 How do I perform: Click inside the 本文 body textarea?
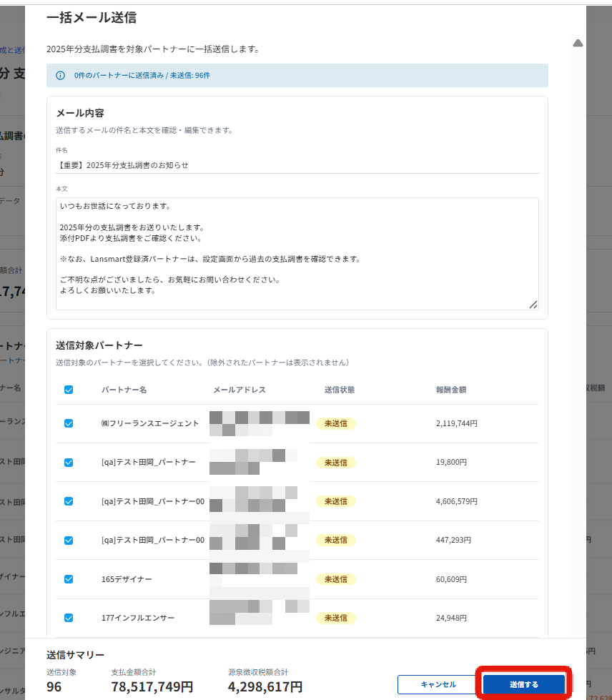[297, 254]
